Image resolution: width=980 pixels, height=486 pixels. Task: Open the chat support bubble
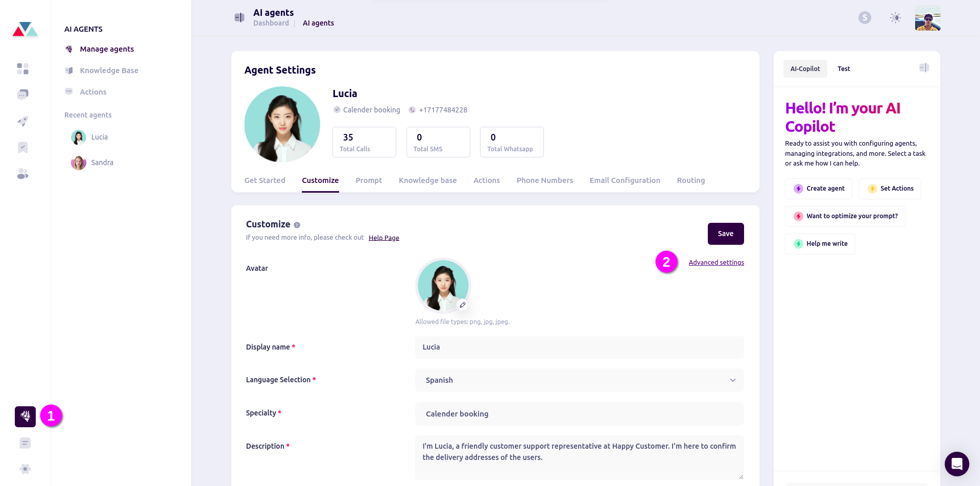[x=957, y=464]
